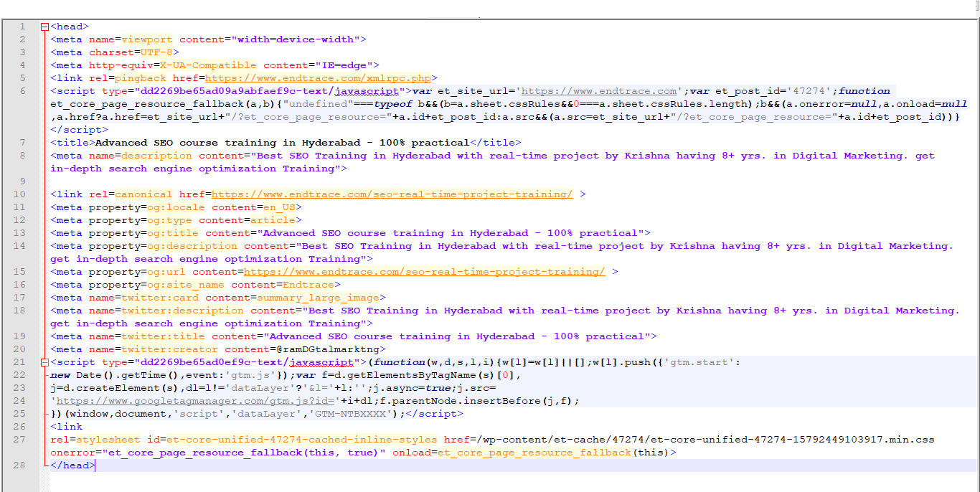Open the et_site_url endtrace.com link on line 6
Screen dimensions: 980x492
(599, 91)
